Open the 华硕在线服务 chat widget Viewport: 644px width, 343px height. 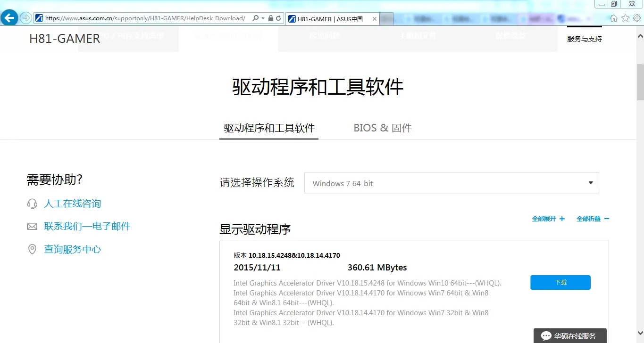coord(570,336)
